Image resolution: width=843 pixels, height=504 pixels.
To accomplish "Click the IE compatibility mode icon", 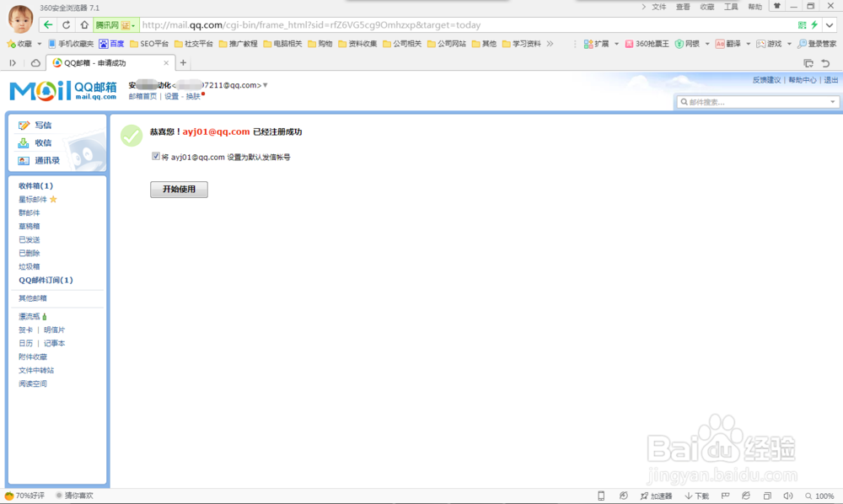I will tap(746, 496).
